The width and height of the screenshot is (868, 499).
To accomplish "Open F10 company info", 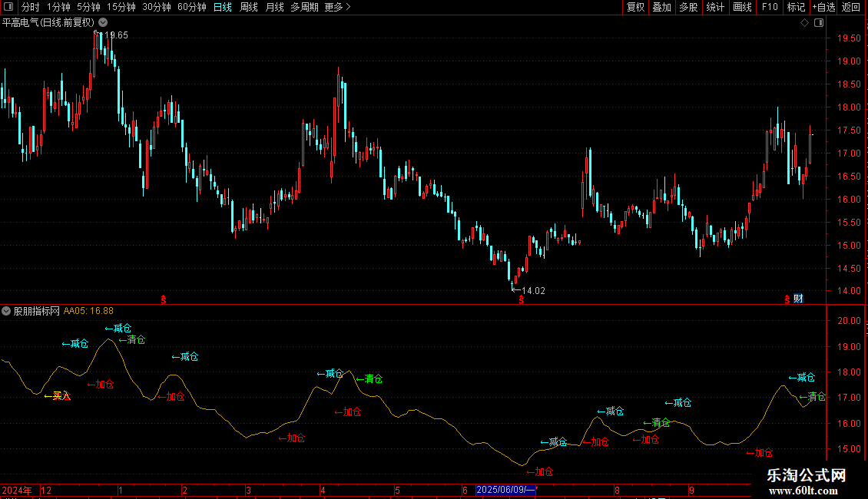I will [x=770, y=7].
